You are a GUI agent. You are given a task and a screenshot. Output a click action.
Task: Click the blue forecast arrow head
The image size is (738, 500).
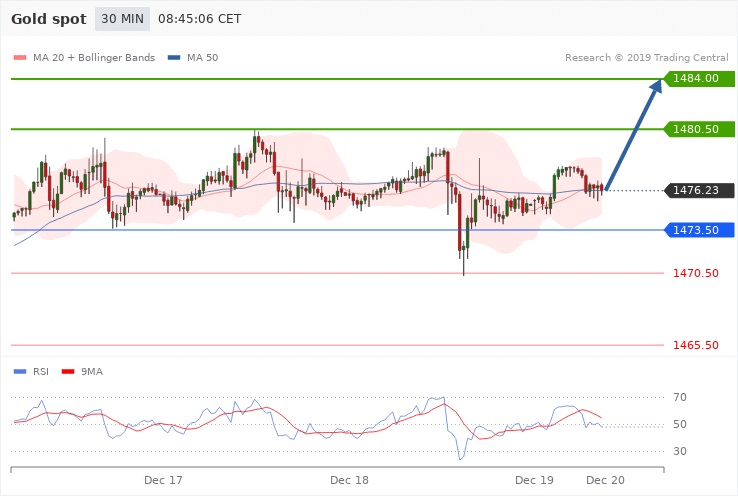[655, 87]
